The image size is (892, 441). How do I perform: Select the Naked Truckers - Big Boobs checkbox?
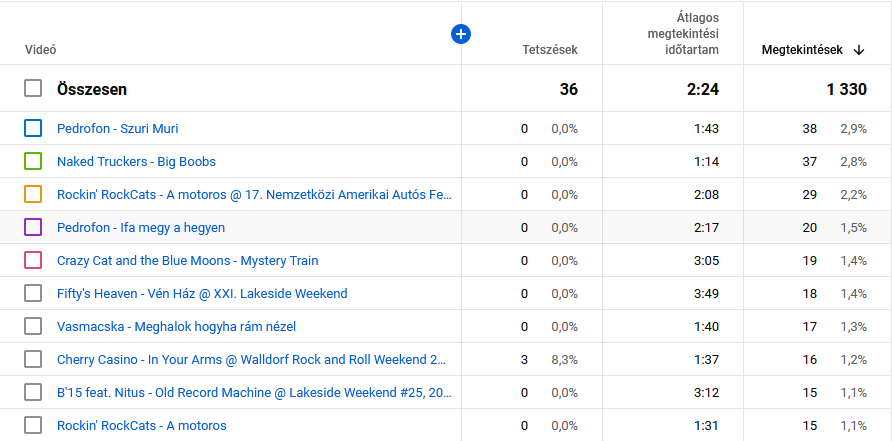33,161
